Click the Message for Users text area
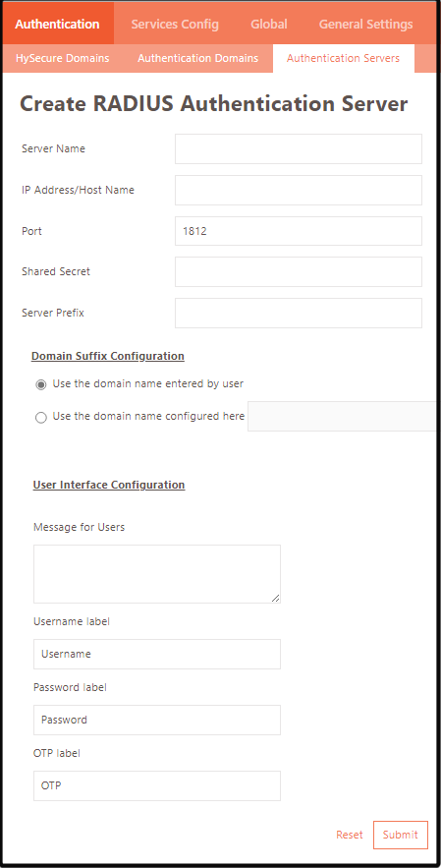Screen dimensions: 441x868 coord(157,574)
